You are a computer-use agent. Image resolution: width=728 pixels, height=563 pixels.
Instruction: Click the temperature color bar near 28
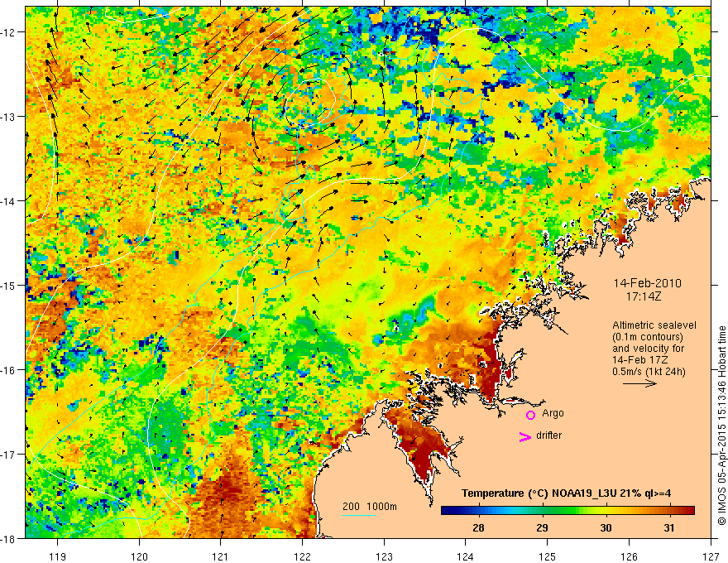478,511
